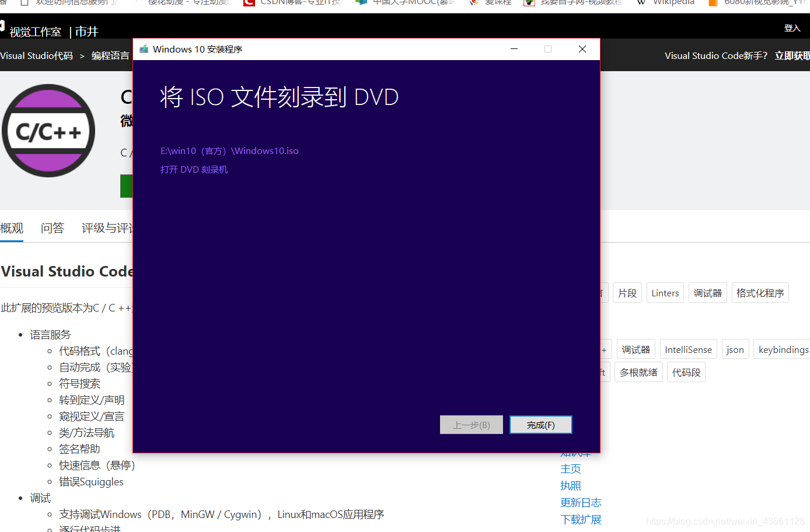Click the 立即获取 link in the header
The width and height of the screenshot is (810, 532).
click(x=792, y=56)
